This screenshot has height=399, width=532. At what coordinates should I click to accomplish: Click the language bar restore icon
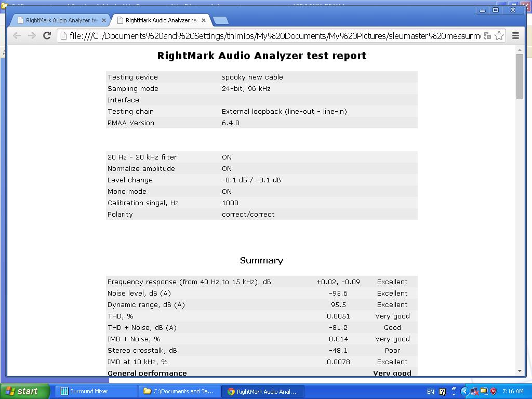pos(454,389)
